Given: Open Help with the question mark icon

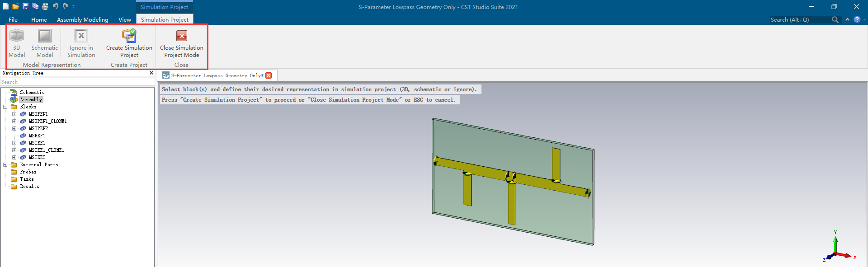Looking at the screenshot, I should coord(857,19).
